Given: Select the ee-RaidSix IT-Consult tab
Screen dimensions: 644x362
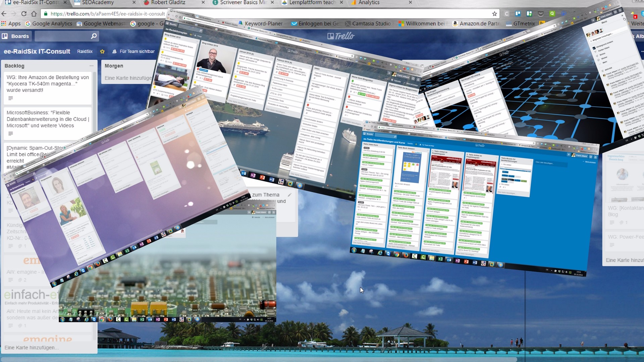Looking at the screenshot, I should [x=35, y=2].
